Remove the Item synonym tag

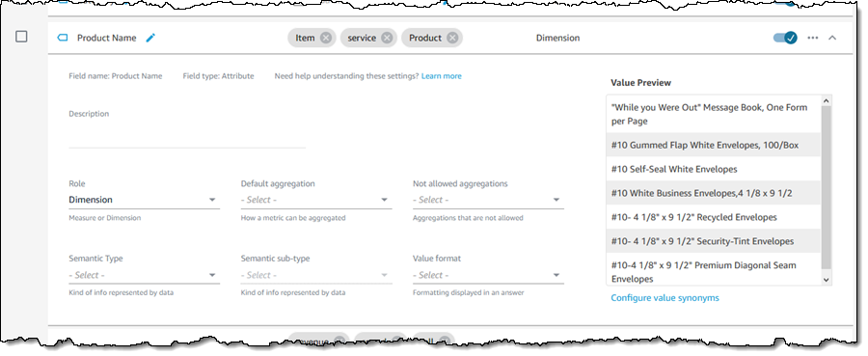pyautogui.click(x=326, y=38)
